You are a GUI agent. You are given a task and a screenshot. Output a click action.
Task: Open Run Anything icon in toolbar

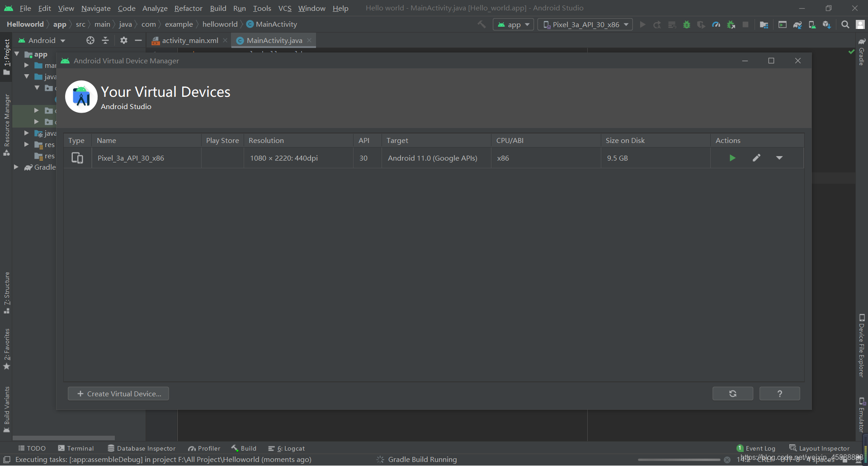tap(783, 24)
